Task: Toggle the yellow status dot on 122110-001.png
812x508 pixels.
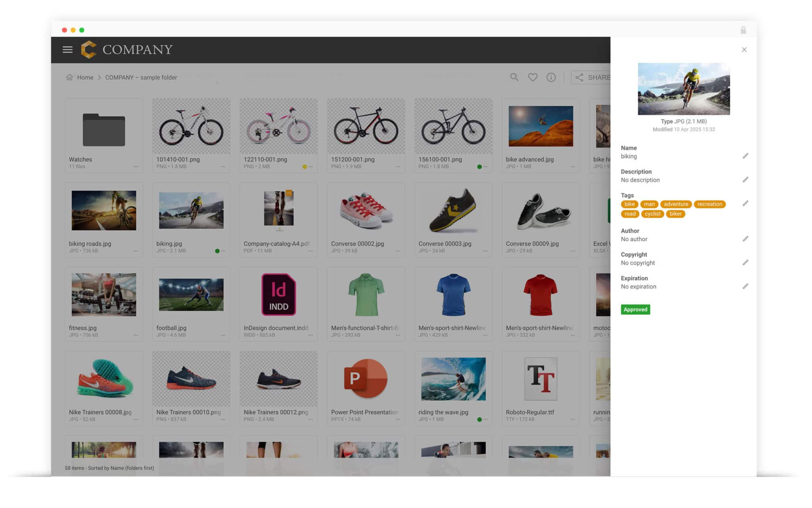Action: (x=304, y=167)
